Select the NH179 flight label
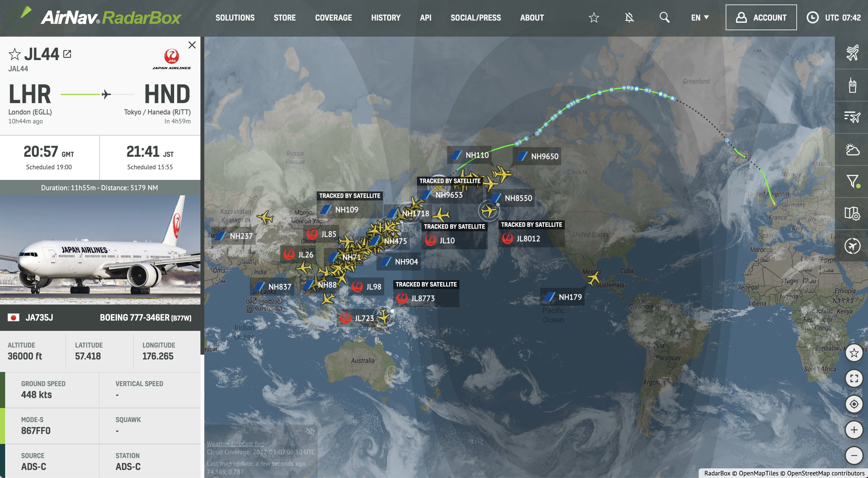868x478 pixels. click(x=562, y=297)
